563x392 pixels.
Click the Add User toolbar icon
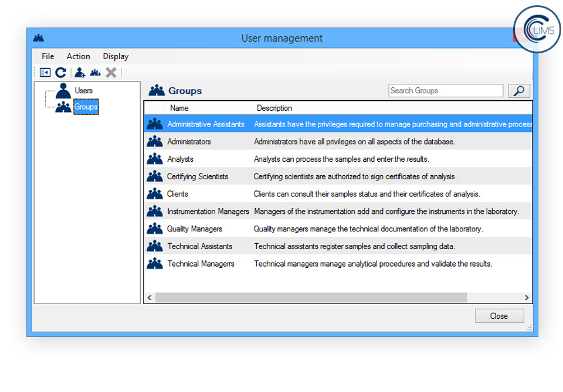[x=80, y=73]
